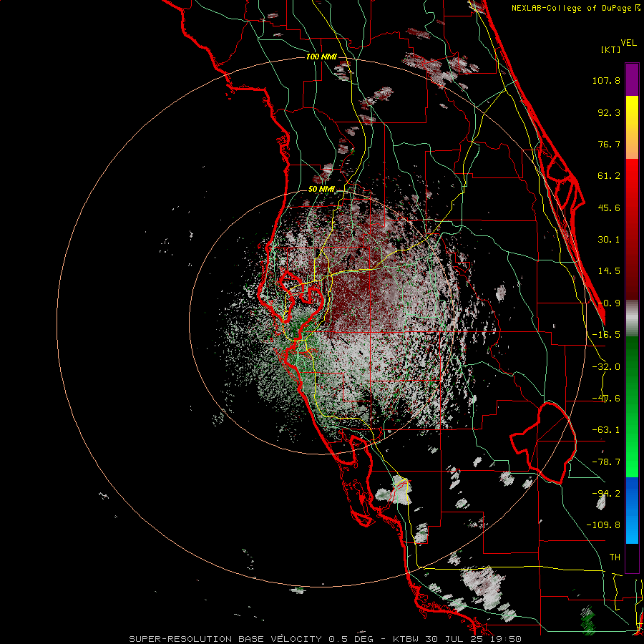Click the 100 NMI range ring label

pyautogui.click(x=321, y=57)
